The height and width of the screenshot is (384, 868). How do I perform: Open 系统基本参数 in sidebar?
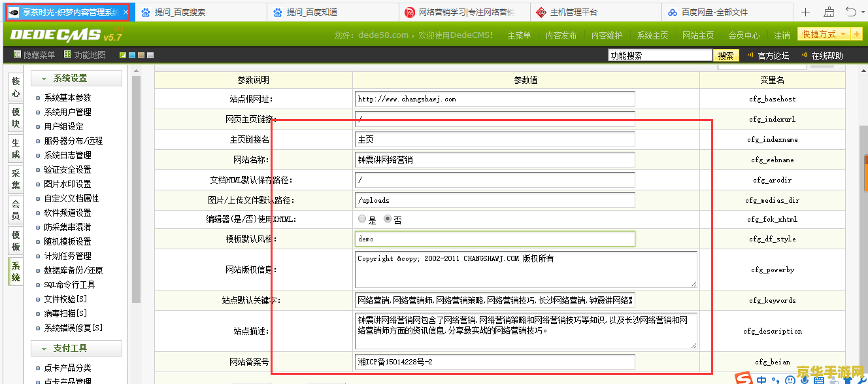click(x=67, y=97)
